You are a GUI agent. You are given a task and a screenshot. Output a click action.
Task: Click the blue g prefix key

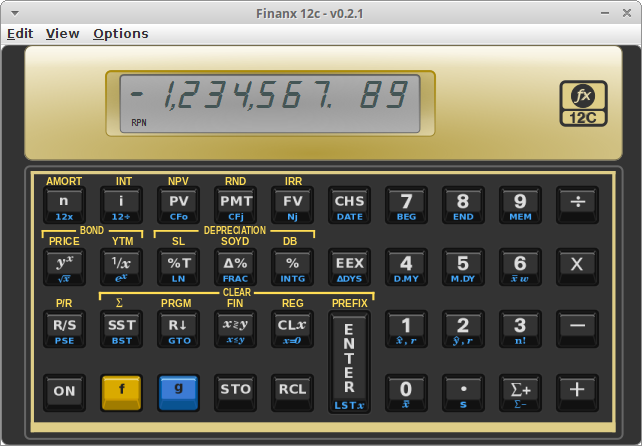coord(179,393)
